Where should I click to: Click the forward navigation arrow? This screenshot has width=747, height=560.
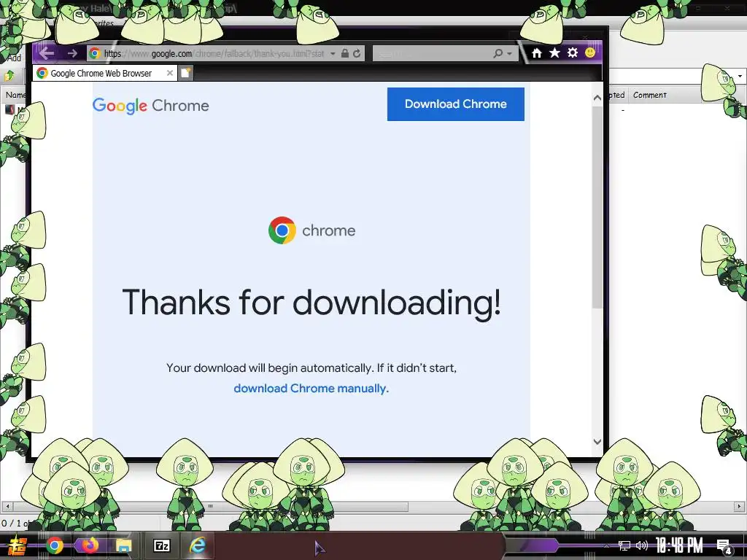72,53
